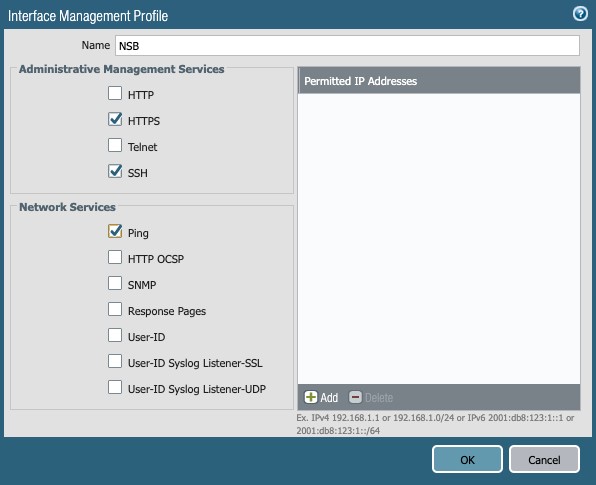Click the red minus Delete icon

pos(355,397)
